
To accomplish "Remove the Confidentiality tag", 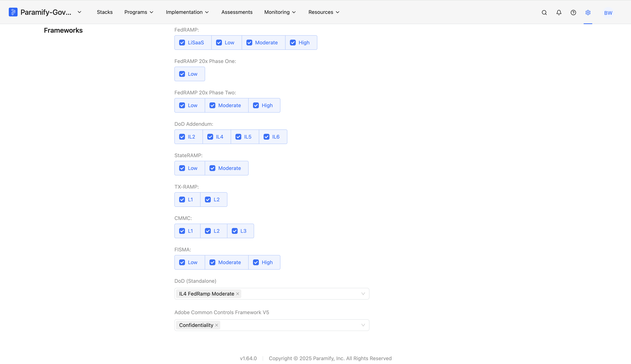I will [x=216, y=325].
